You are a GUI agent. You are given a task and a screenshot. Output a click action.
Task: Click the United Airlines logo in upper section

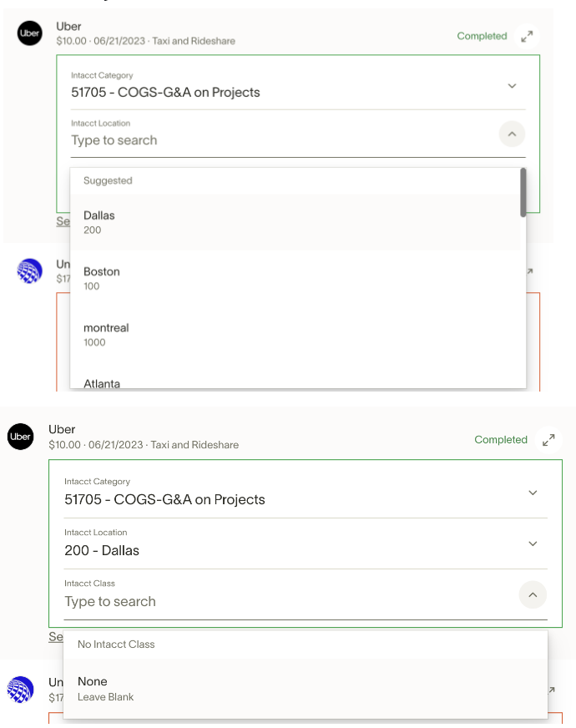30,270
